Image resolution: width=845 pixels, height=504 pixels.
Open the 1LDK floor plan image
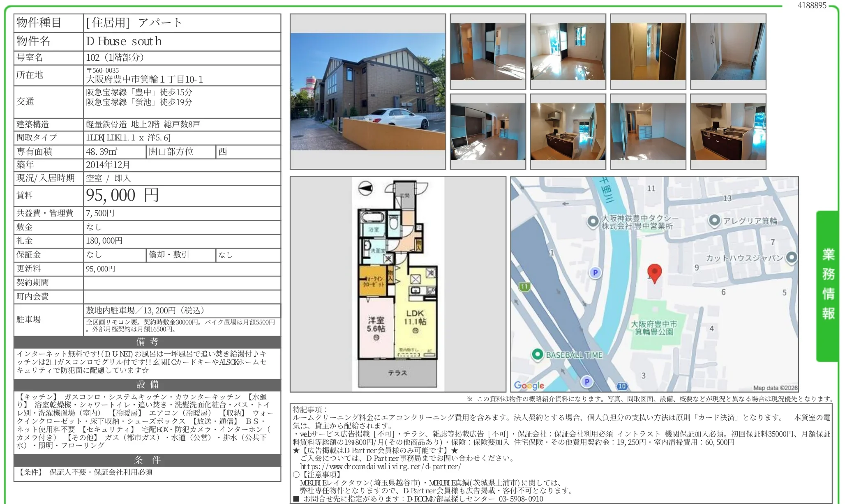(398, 284)
